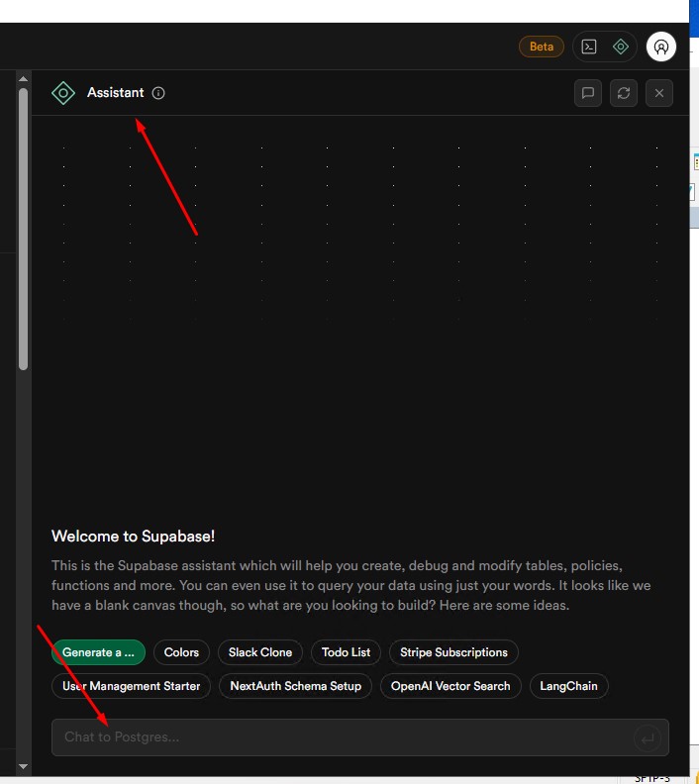Choose the Stripe Subscriptions chip
The width and height of the screenshot is (699, 784).
tap(453, 652)
